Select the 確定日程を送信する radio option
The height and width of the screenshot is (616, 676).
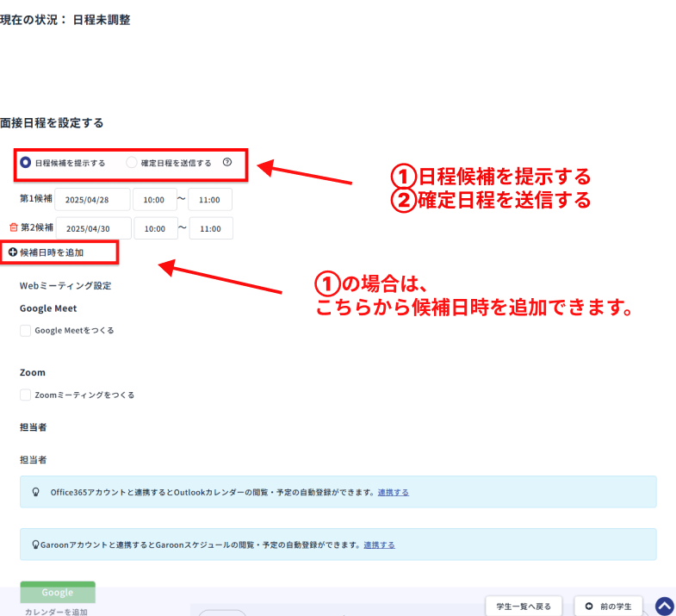click(x=132, y=162)
